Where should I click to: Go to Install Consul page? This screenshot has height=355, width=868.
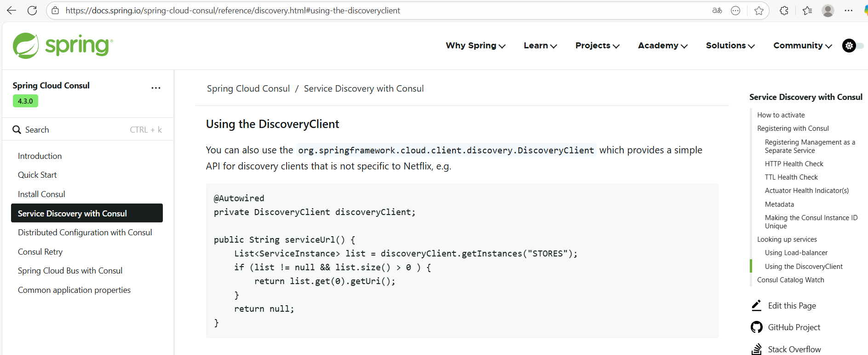(41, 194)
